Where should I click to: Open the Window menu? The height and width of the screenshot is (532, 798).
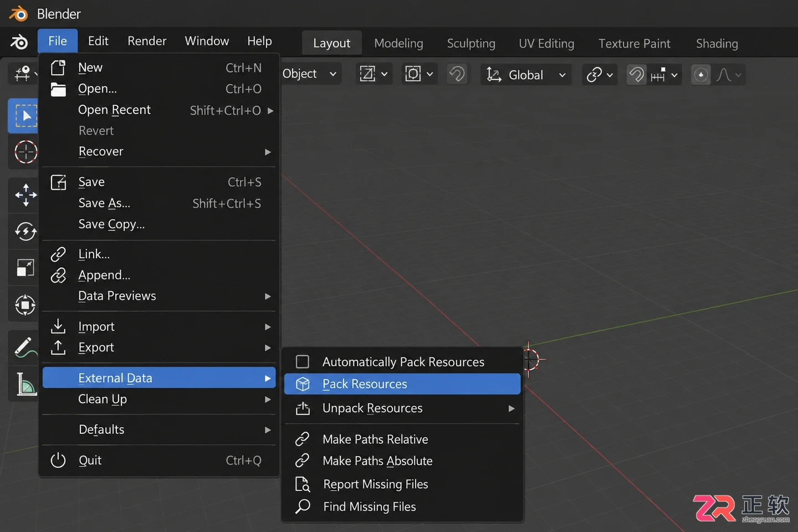[207, 41]
